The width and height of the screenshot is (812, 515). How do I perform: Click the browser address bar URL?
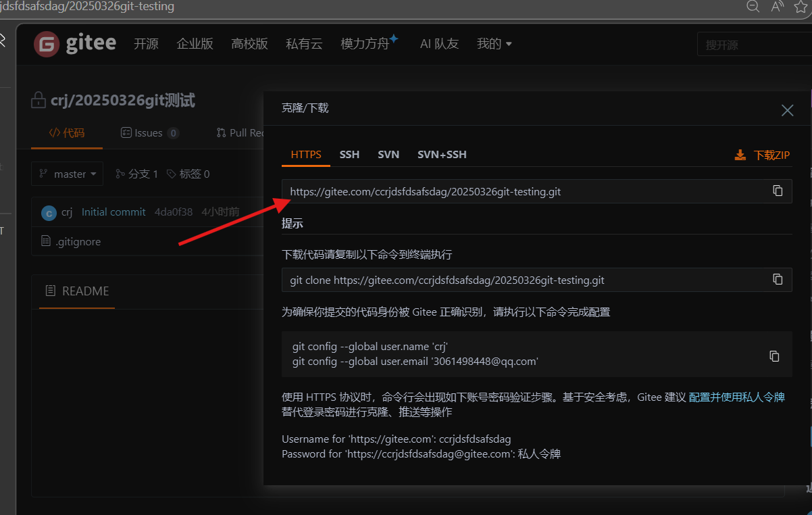[87, 6]
